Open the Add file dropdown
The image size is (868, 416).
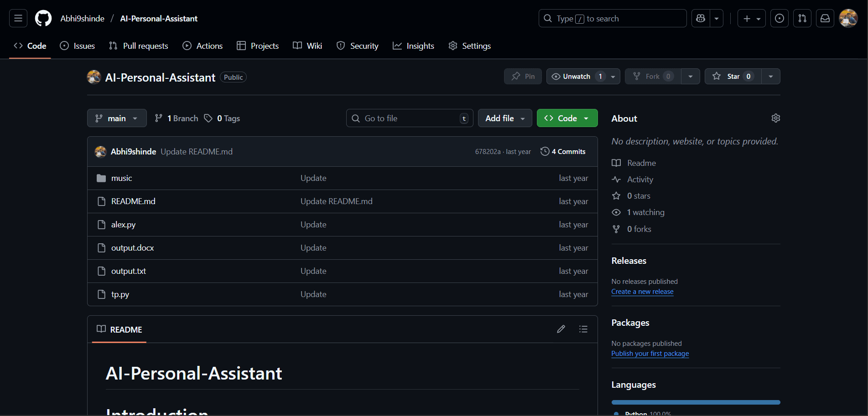click(505, 118)
